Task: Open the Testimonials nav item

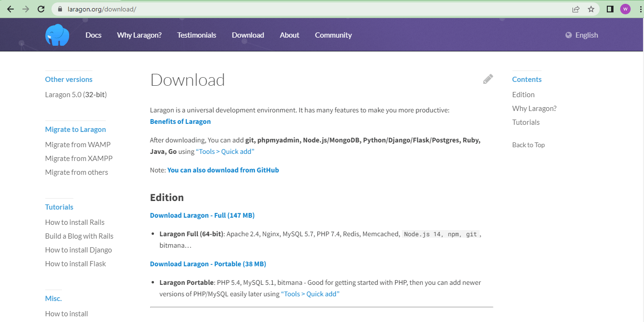Action: click(x=196, y=35)
